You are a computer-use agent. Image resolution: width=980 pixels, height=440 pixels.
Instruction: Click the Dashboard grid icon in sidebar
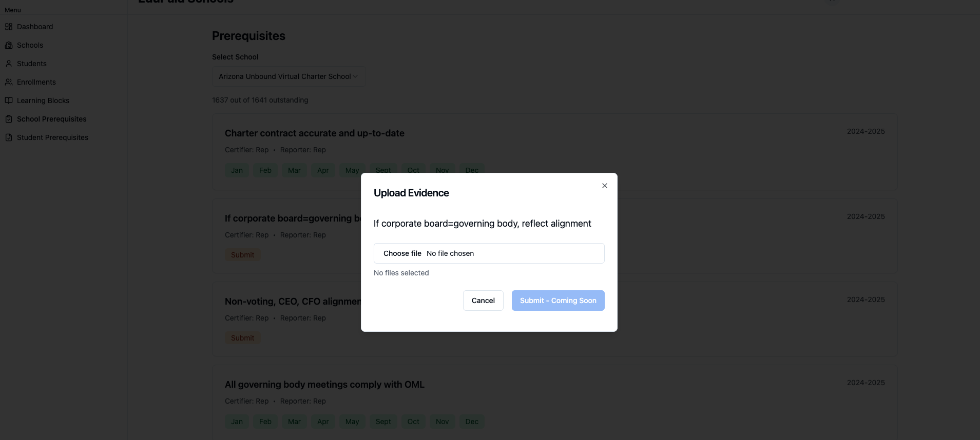(9, 27)
